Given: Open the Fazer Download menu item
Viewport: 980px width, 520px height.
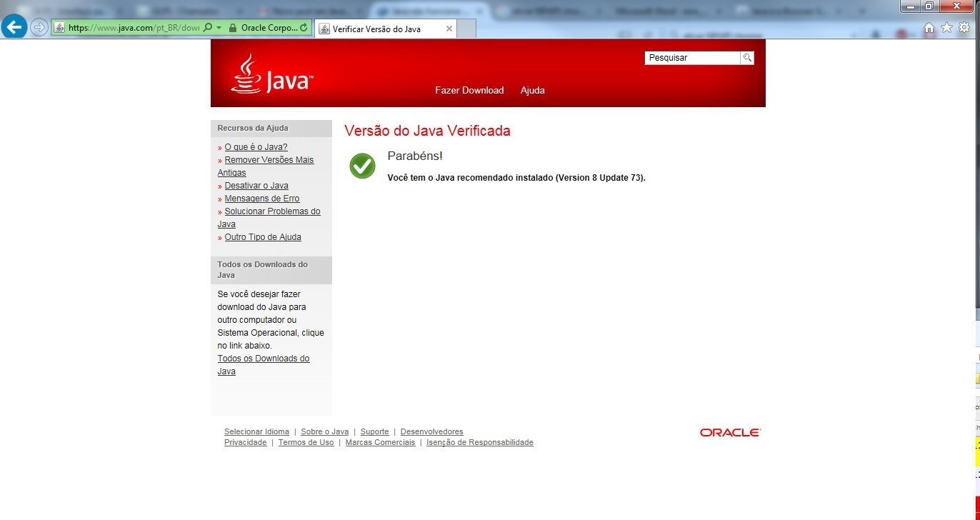Looking at the screenshot, I should pos(469,90).
